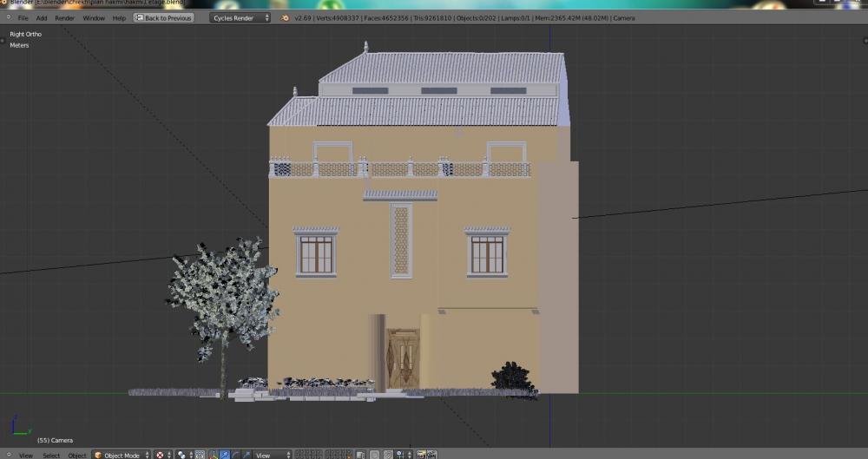The width and height of the screenshot is (868, 459).
Task: Click the Right Ortho view label
Action: (25, 34)
